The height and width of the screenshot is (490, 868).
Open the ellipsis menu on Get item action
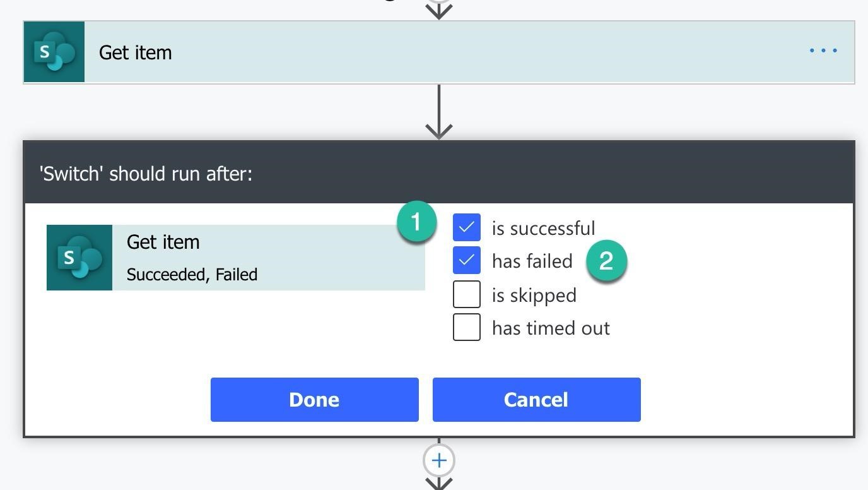823,51
